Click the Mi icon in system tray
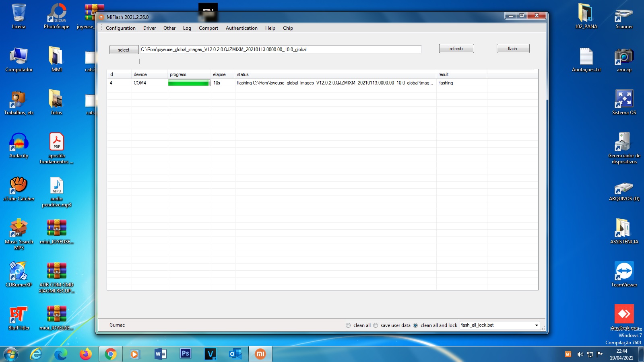The image size is (644, 362). click(568, 354)
